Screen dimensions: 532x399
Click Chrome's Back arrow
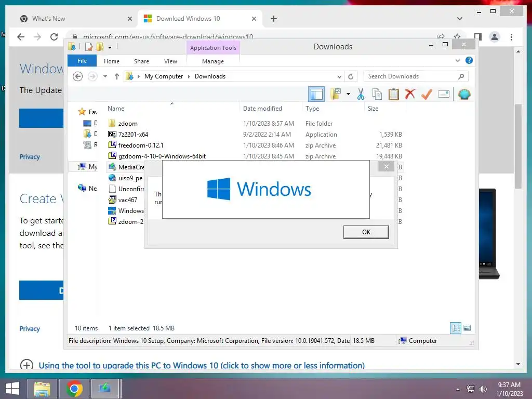[x=21, y=37]
